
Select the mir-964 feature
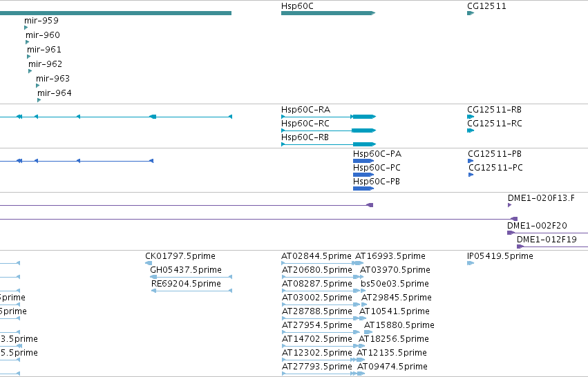point(39,100)
